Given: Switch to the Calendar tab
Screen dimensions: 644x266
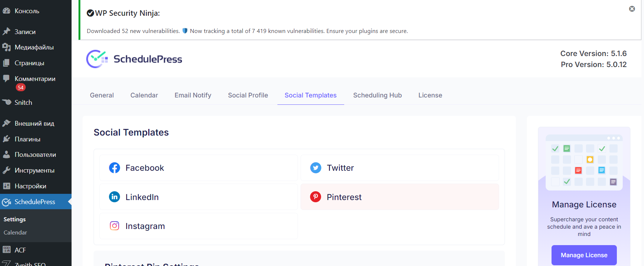Looking at the screenshot, I should pos(144,95).
